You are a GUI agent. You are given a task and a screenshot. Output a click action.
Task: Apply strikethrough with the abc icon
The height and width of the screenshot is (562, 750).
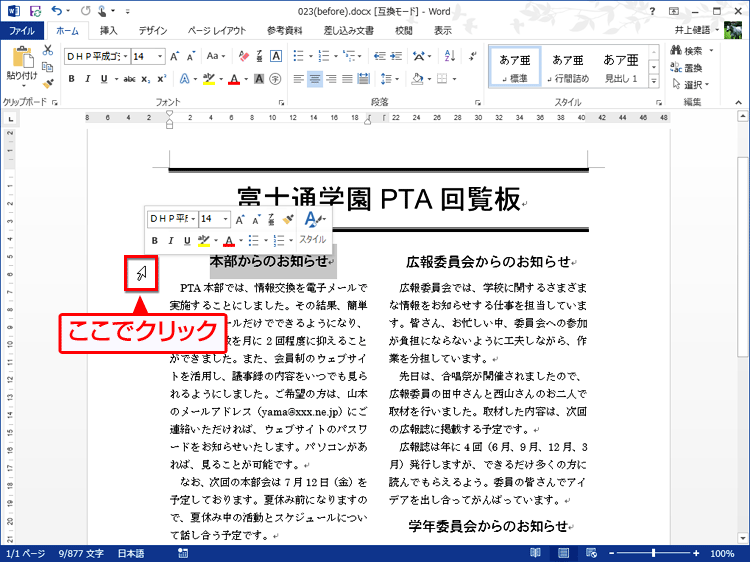coord(130,79)
